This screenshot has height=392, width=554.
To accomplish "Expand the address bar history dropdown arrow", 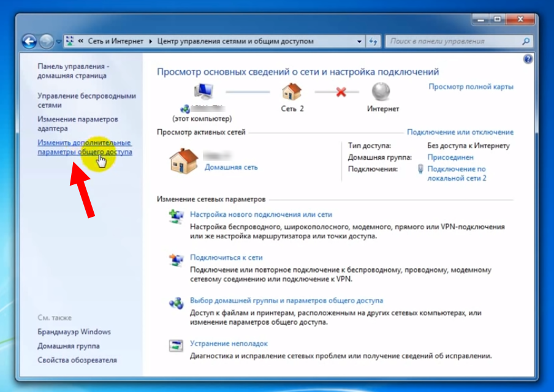I will point(359,42).
